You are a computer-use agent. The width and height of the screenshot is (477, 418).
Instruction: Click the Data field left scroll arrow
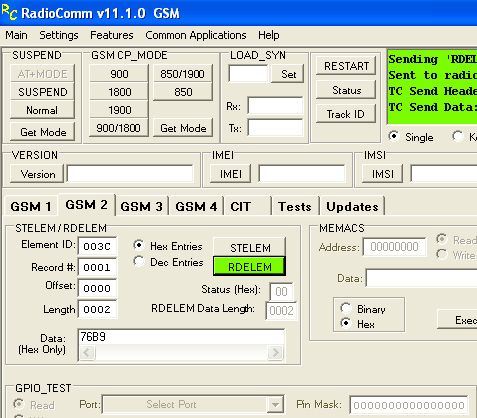(87, 352)
